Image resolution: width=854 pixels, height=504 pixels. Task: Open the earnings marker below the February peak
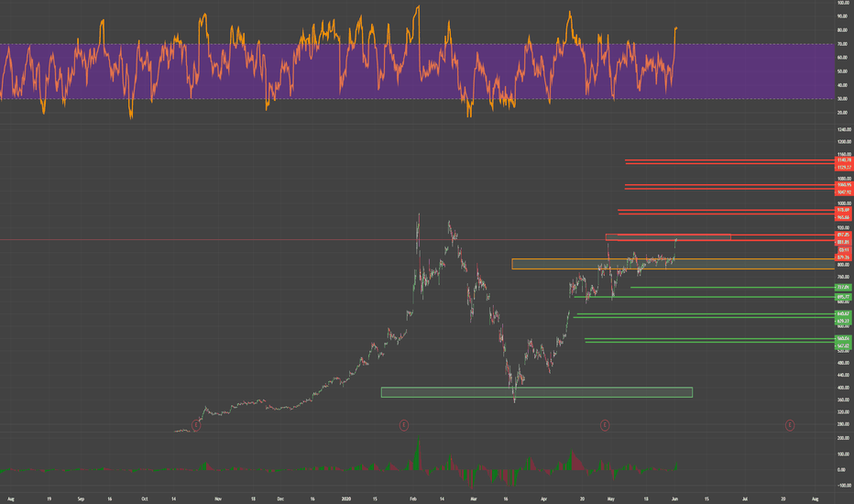pyautogui.click(x=403, y=425)
